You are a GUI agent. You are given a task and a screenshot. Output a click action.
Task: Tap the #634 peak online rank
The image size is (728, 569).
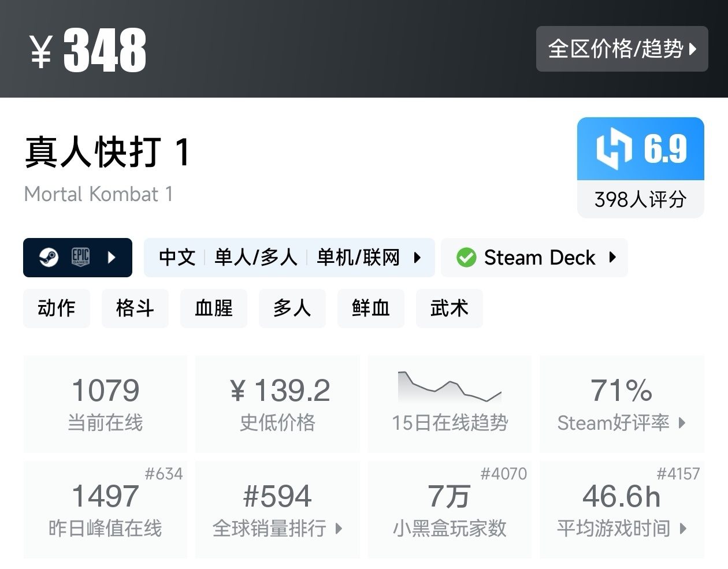point(164,474)
